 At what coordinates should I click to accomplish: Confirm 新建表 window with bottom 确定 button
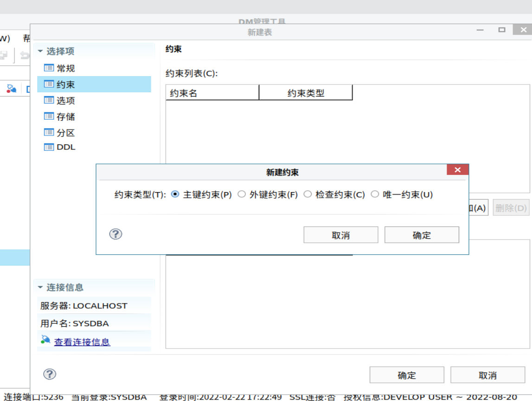407,375
